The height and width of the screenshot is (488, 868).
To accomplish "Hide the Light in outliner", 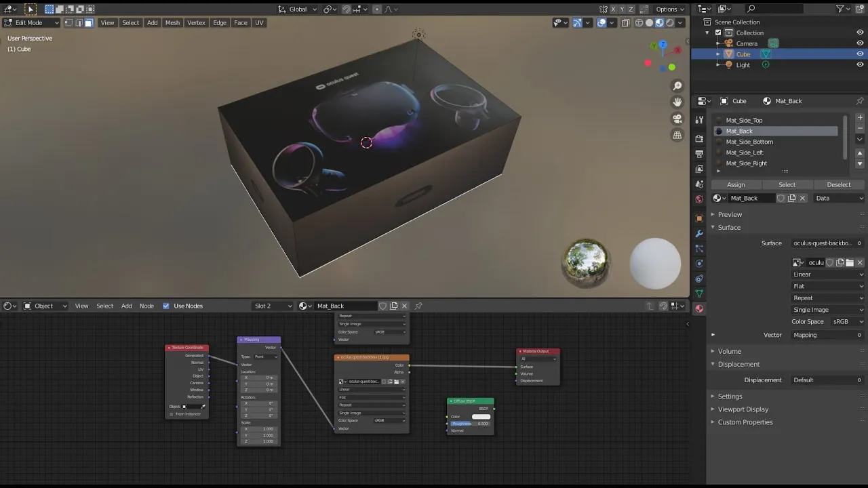I will [x=860, y=65].
